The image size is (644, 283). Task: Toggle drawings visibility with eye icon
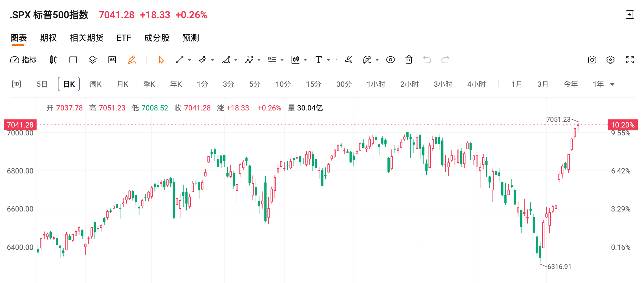tap(391, 60)
